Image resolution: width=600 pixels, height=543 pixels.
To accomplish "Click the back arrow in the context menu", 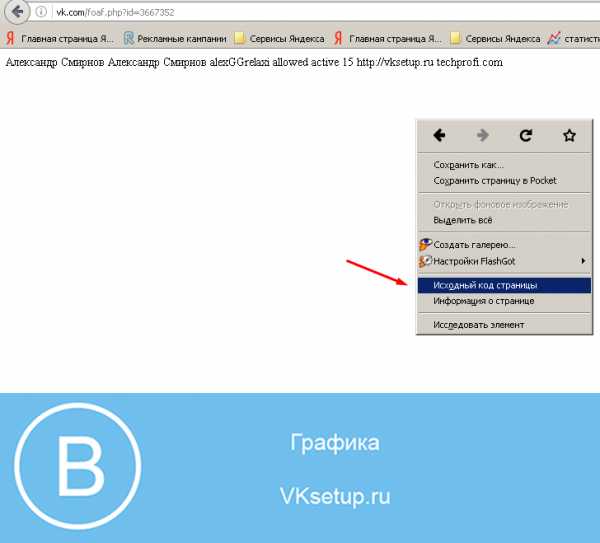I will (x=439, y=135).
